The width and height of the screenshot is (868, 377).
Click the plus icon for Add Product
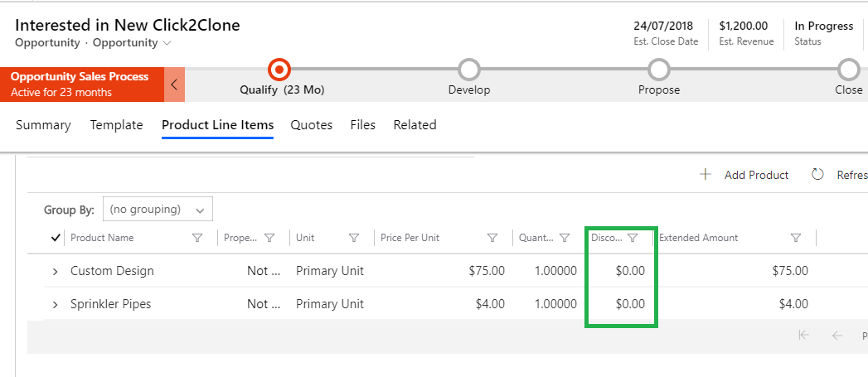point(706,175)
